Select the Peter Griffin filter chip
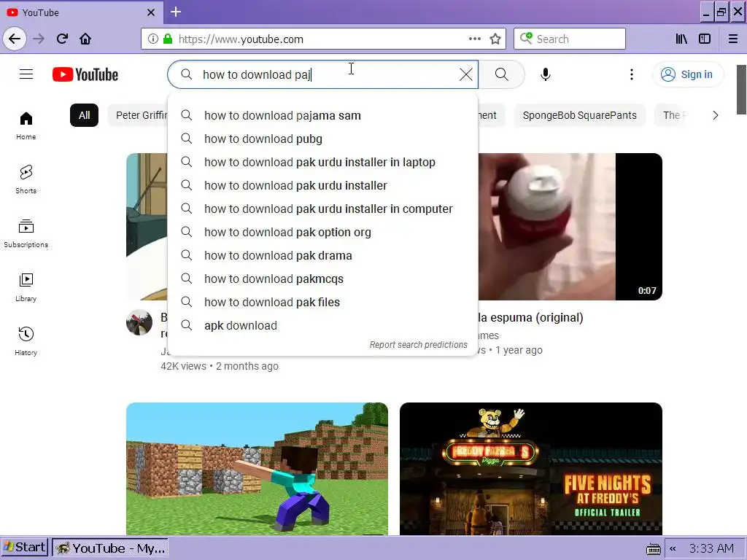The height and width of the screenshot is (560, 747). pos(138,115)
